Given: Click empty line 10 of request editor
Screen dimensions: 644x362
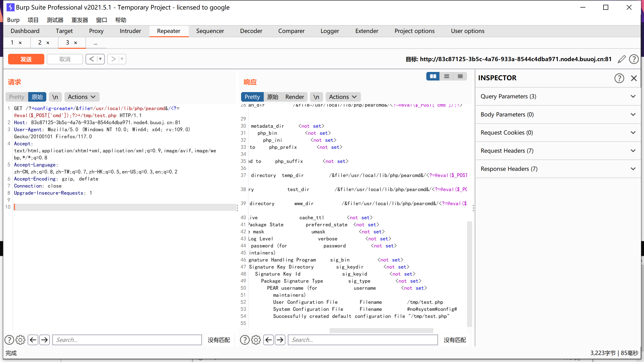Looking at the screenshot, I should (x=125, y=207).
